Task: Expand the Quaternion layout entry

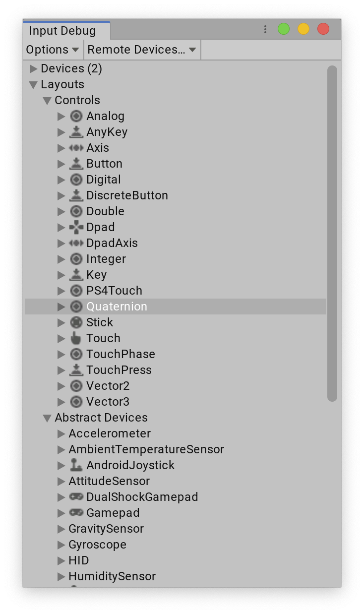Action: click(61, 307)
